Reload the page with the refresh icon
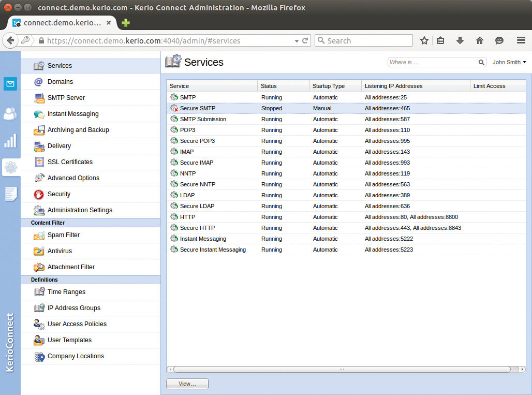This screenshot has height=395, width=532. click(x=304, y=40)
